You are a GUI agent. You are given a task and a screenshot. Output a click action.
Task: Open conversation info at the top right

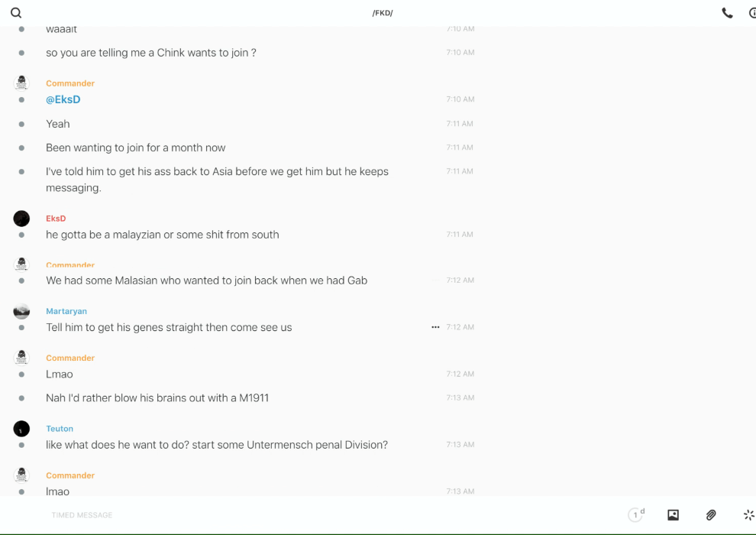751,13
